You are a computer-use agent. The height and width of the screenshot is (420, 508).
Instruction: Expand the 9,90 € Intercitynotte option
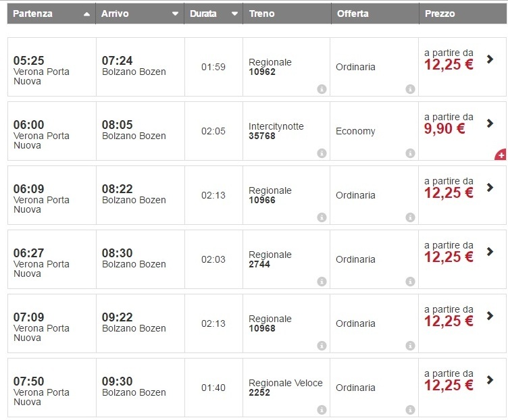[490, 124]
